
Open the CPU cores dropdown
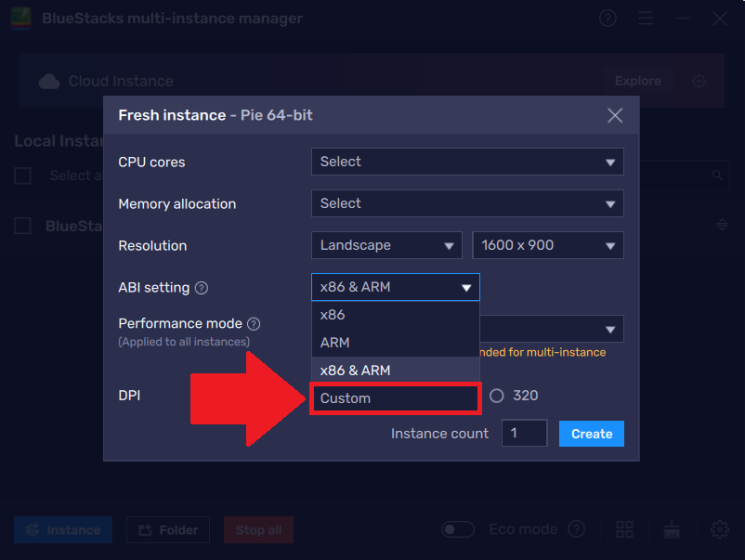click(467, 162)
